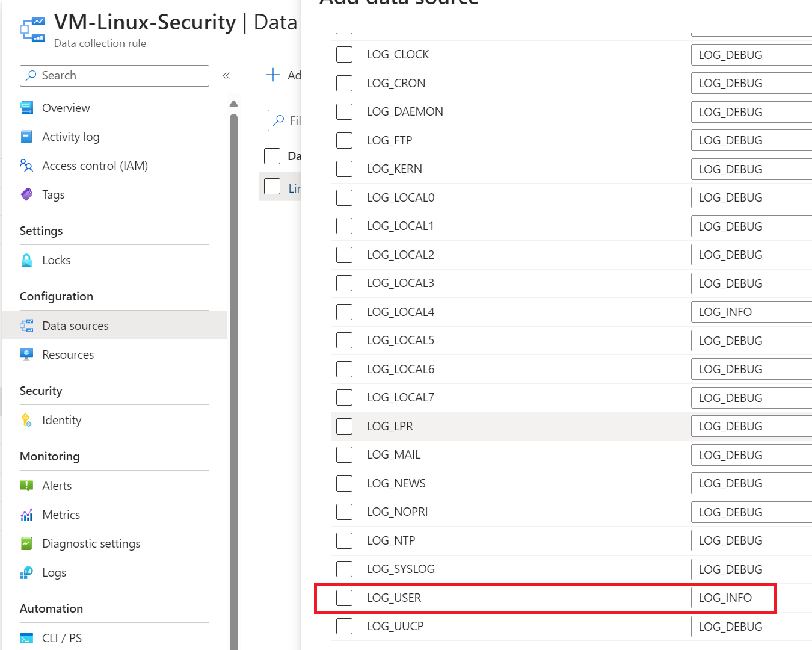Click the sidebar scroll up arrow

(x=233, y=104)
